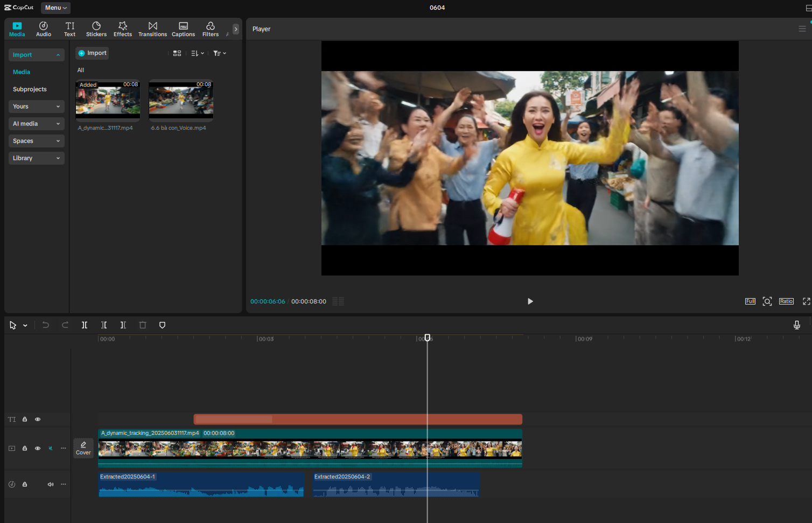The width and height of the screenshot is (812, 523).
Task: Click the 00:09 mark on the ruler
Action: coord(585,339)
